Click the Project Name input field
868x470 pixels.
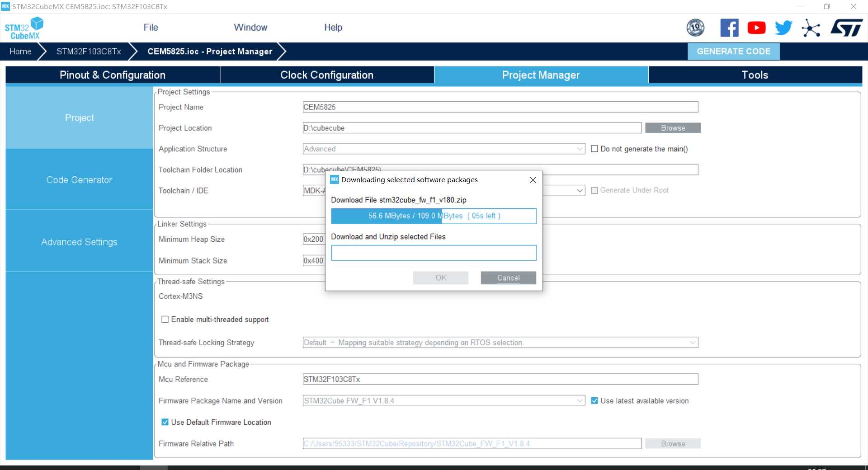[x=500, y=107]
